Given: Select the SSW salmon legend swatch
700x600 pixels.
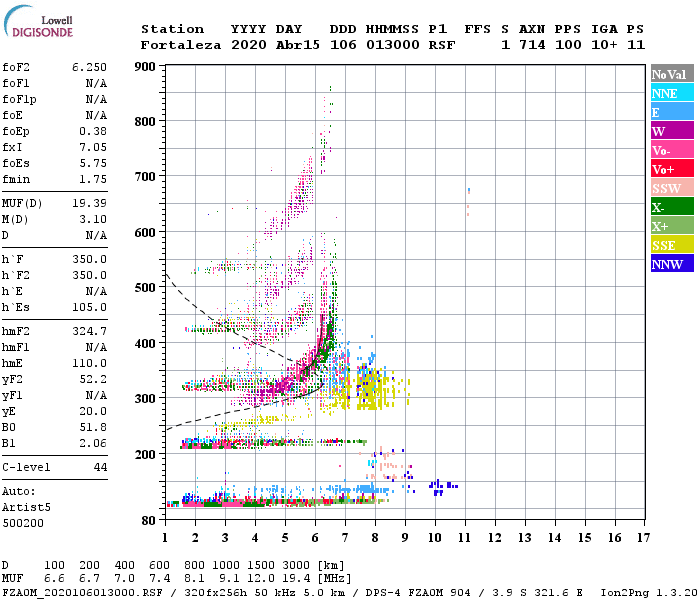Looking at the screenshot, I should tap(672, 188).
